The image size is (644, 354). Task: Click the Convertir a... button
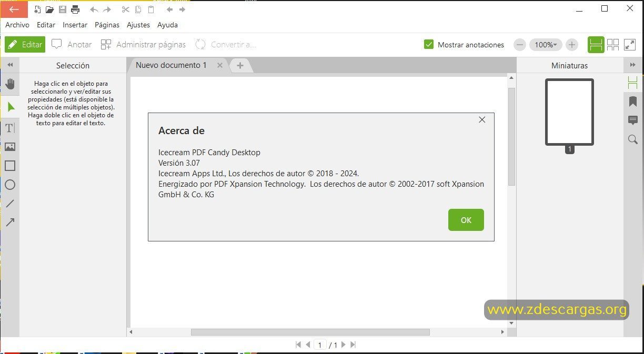pyautogui.click(x=225, y=45)
